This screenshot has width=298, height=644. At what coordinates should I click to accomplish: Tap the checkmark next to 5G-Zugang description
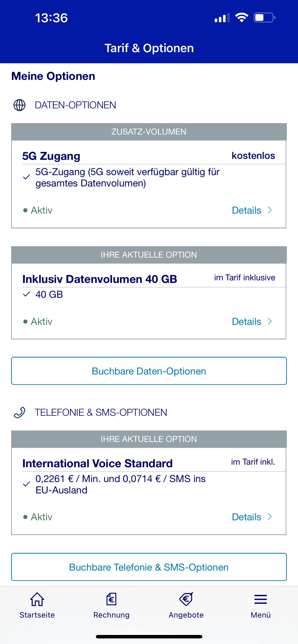coord(26,177)
